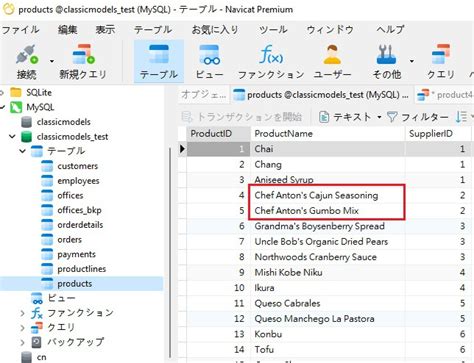This screenshot has width=474, height=363.
Task: Select the payments table
Action: point(69,254)
